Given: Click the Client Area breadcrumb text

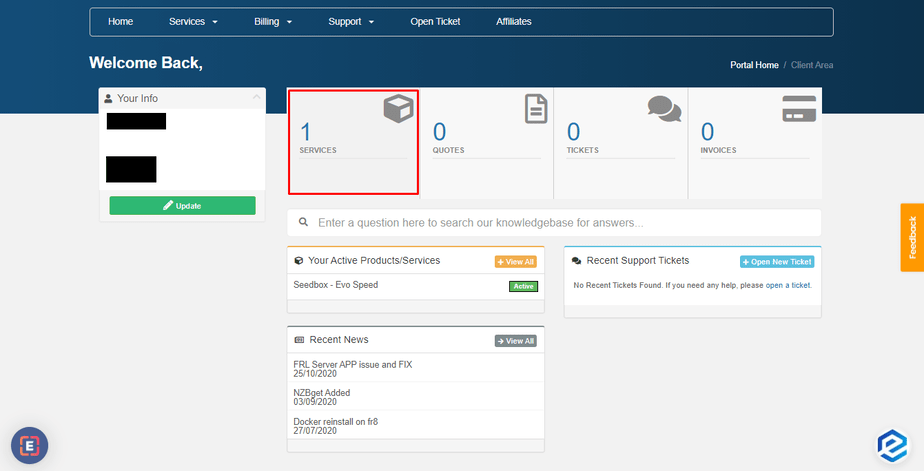Looking at the screenshot, I should pos(812,65).
